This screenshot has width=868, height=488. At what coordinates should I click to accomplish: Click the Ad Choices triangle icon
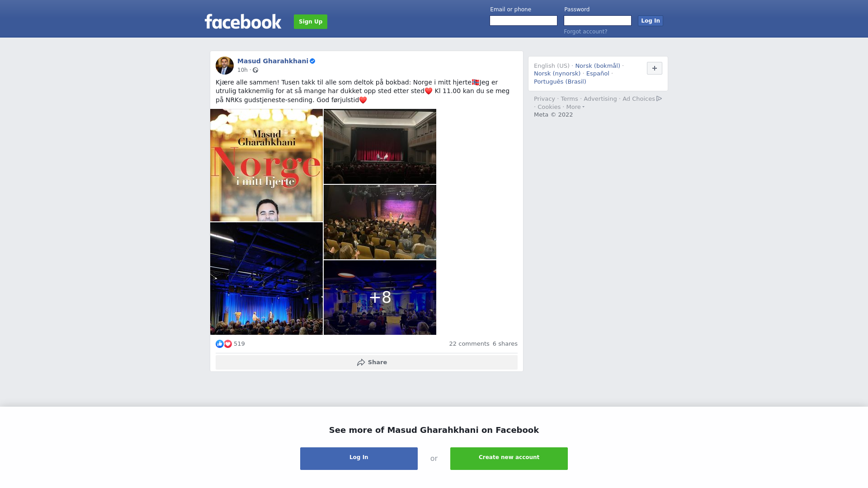(659, 99)
